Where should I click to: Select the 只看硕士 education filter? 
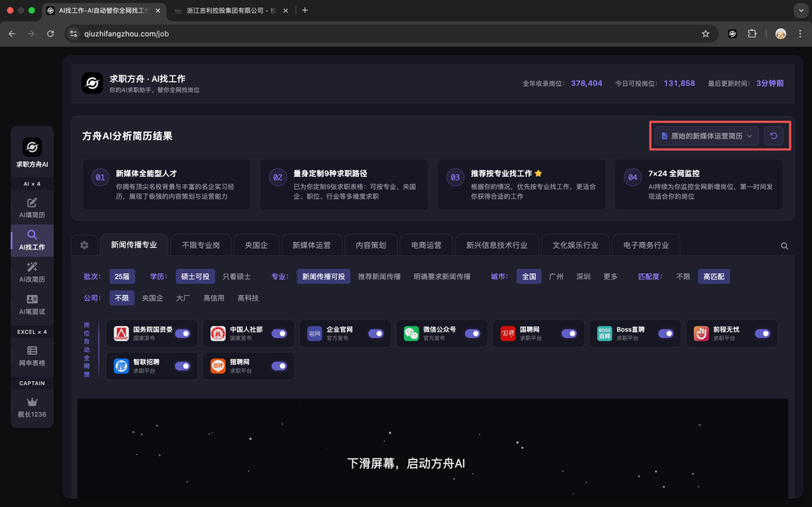237,276
